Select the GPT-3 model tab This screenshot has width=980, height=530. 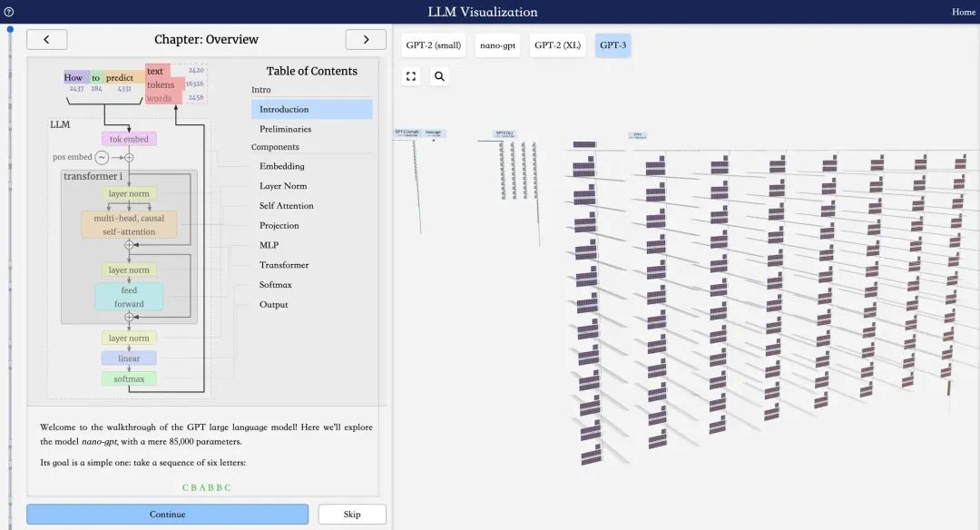click(612, 45)
